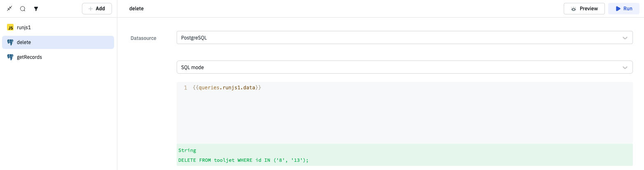Image resolution: width=644 pixels, height=170 pixels.
Task: Expand the PostgreSQL datasource dropdown
Action: click(x=404, y=38)
